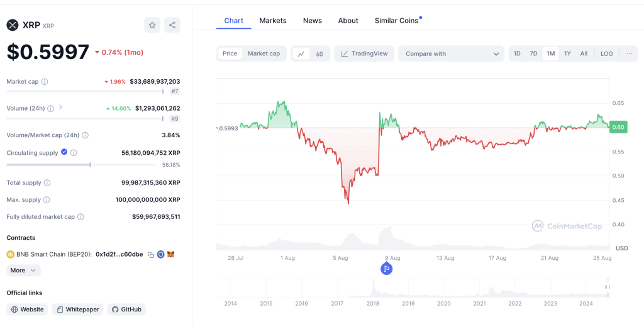Show Market cap info tooltip icon
The width and height of the screenshot is (644, 324).
click(45, 82)
